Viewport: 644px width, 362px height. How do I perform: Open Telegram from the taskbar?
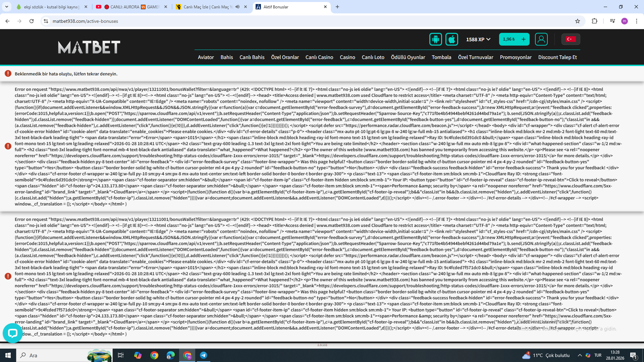(204, 355)
